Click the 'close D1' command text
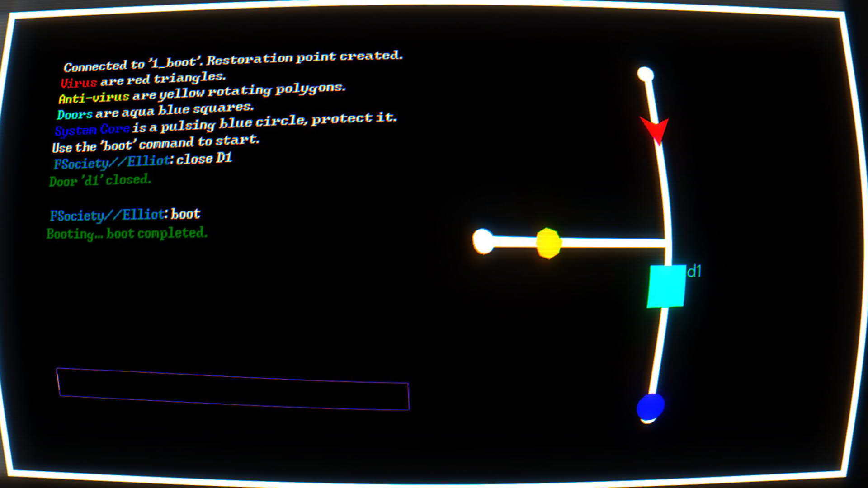This screenshot has height=488, width=868. (x=204, y=159)
